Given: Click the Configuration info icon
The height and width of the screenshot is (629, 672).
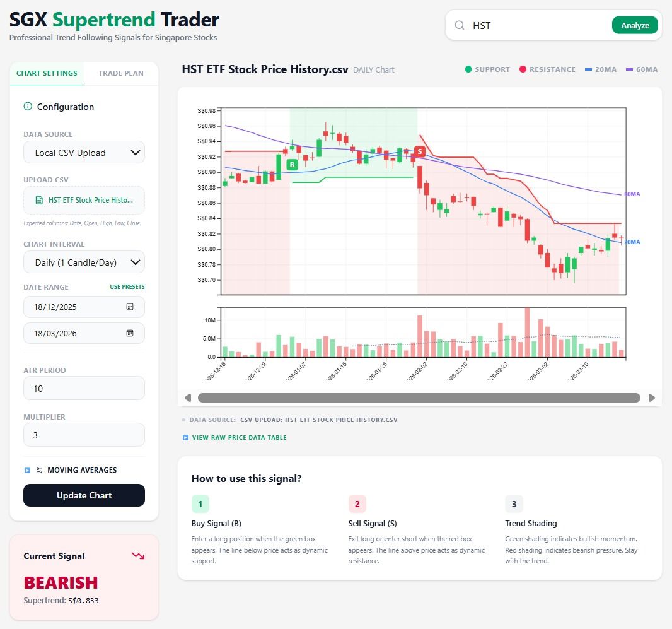Looking at the screenshot, I should tap(28, 107).
